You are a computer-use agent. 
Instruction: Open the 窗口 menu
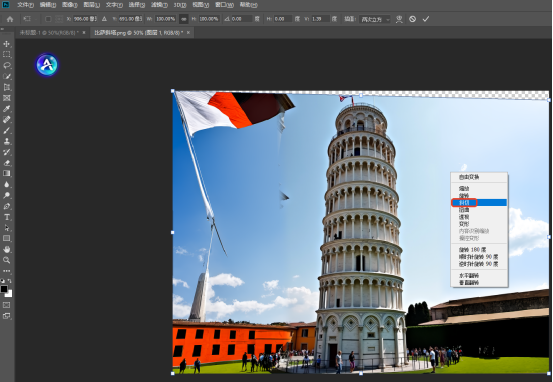point(224,5)
